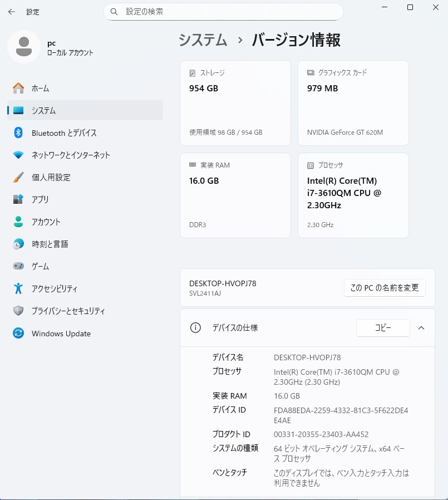Open アカウント settings category
The width and height of the screenshot is (448, 500).
click(x=46, y=222)
